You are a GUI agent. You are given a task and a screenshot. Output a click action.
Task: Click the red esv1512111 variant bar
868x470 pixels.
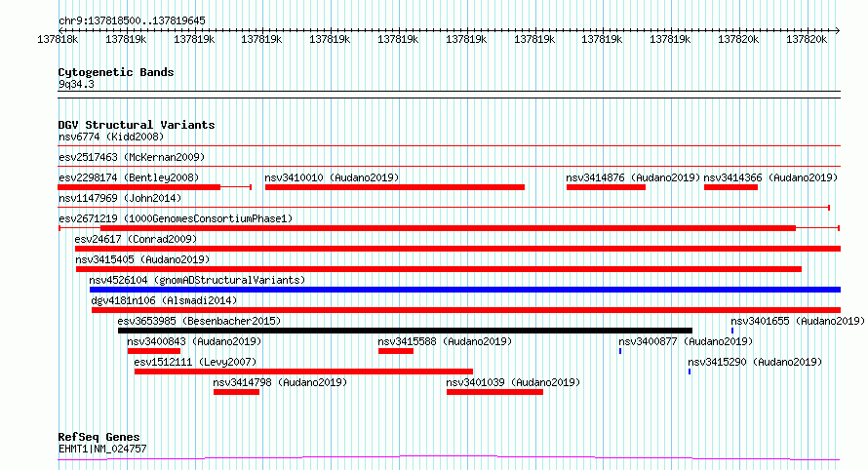304,372
